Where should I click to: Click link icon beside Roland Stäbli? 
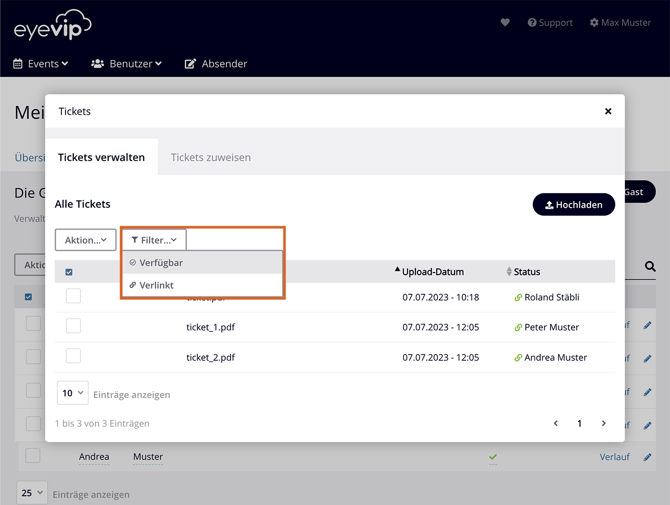(518, 298)
